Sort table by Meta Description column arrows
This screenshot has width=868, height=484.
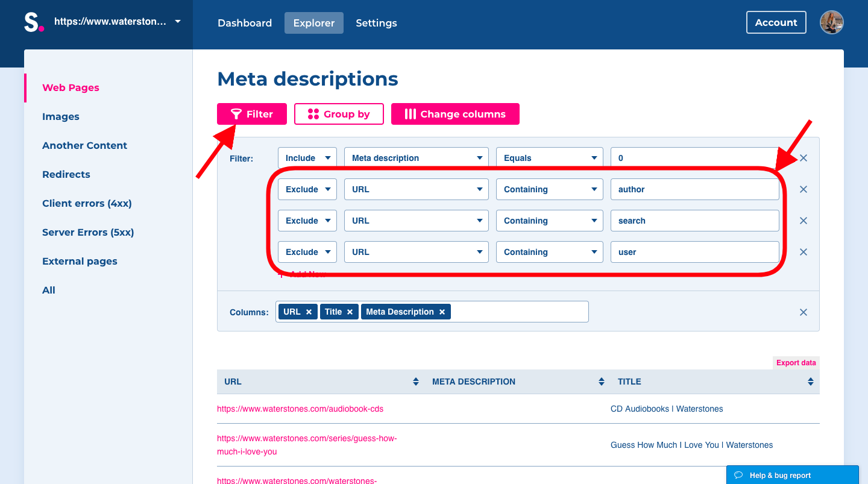pos(601,382)
